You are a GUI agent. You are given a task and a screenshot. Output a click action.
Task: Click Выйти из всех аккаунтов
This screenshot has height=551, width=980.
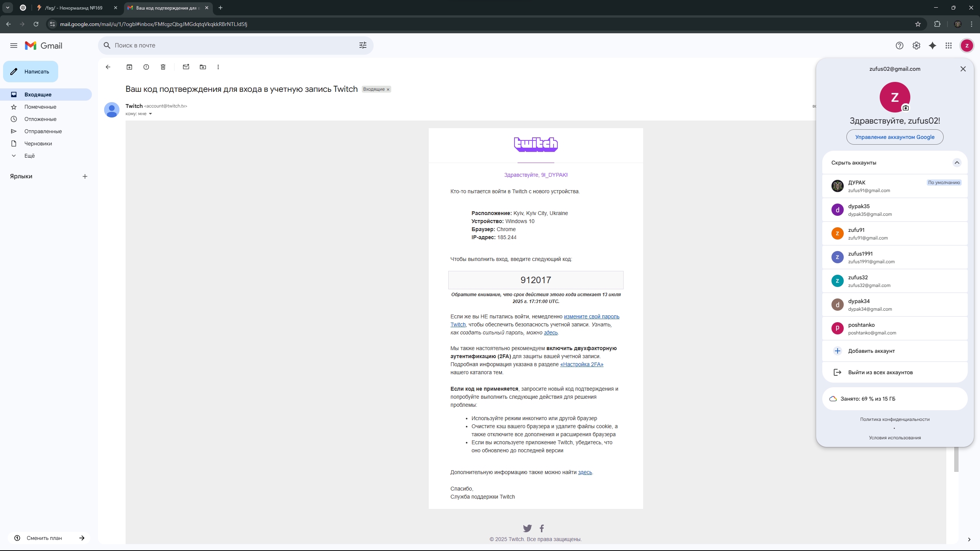895,372
